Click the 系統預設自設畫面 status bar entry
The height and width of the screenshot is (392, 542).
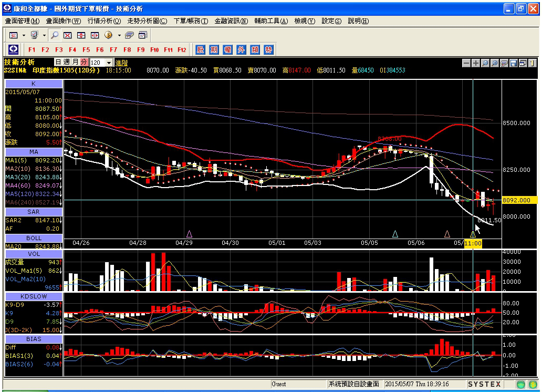(354, 384)
